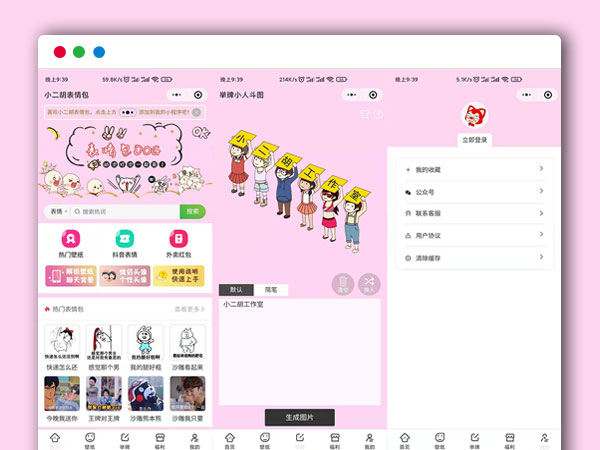600x450 pixels.
Task: Click the round shuffle random button
Action: 369,284
